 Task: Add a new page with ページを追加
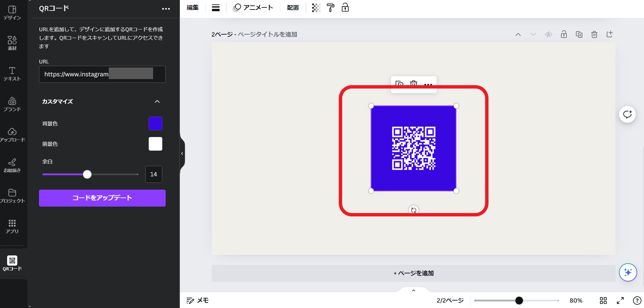click(x=413, y=273)
